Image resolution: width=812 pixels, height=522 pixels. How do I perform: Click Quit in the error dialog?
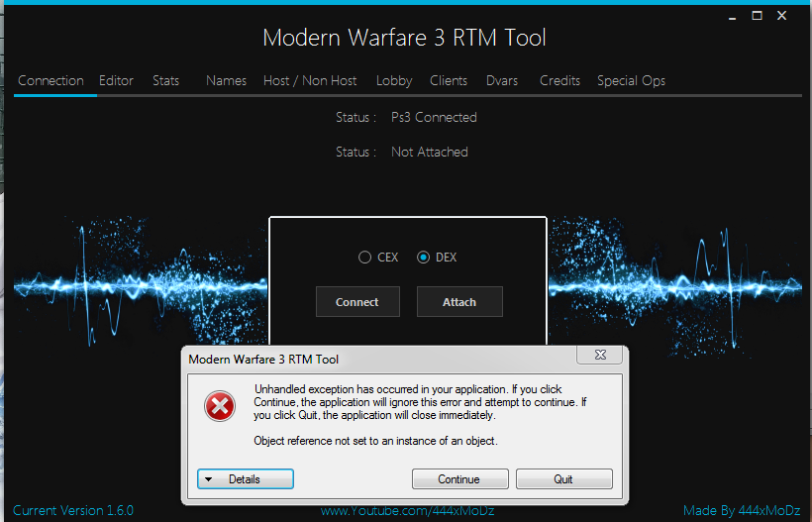[x=564, y=479]
